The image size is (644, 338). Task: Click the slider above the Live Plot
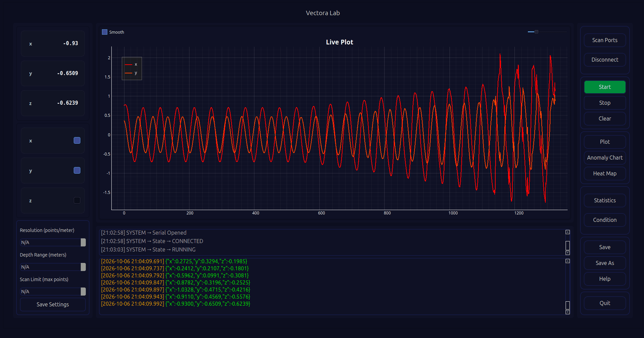(x=547, y=32)
